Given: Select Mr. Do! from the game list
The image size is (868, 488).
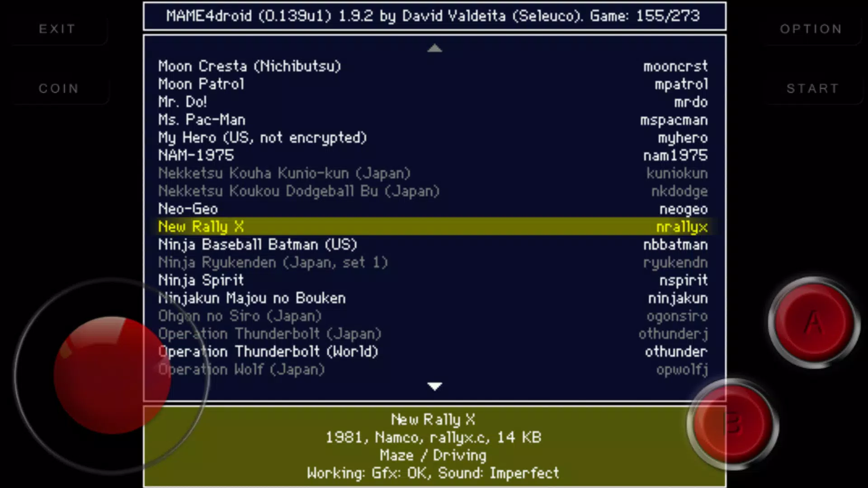Looking at the screenshot, I should click(x=183, y=102).
